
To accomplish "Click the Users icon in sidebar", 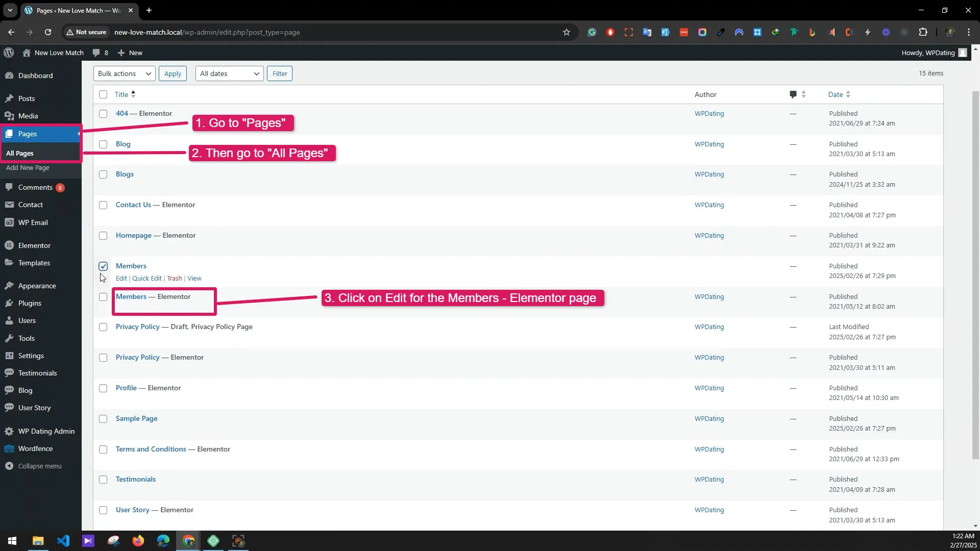I will (9, 320).
